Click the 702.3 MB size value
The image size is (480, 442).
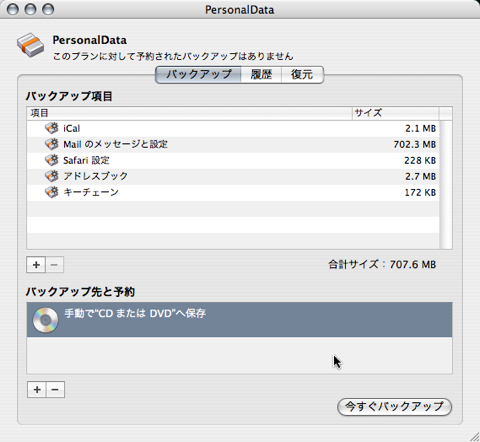pos(415,144)
